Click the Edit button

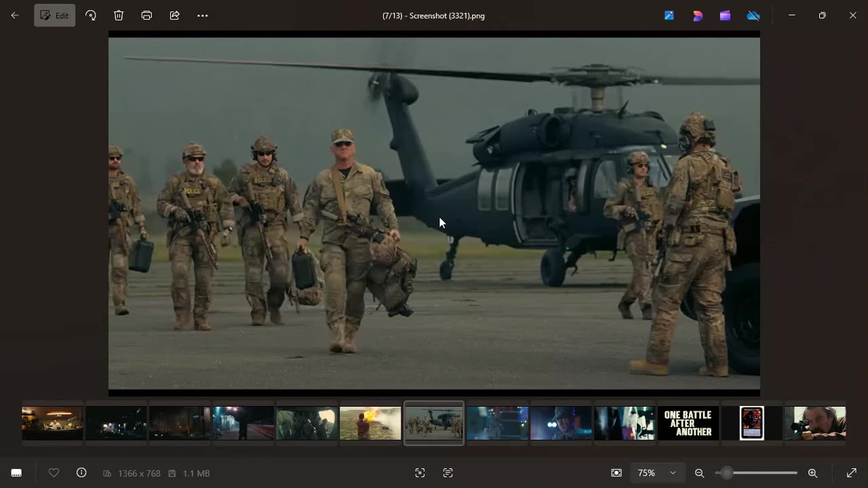click(x=54, y=16)
